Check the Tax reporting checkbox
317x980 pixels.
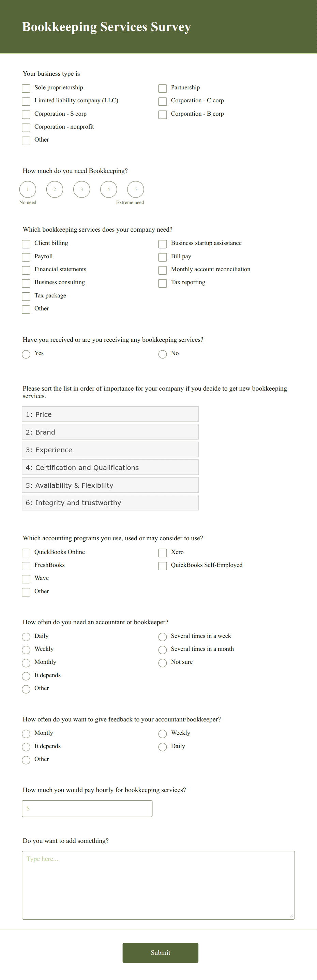tap(162, 283)
